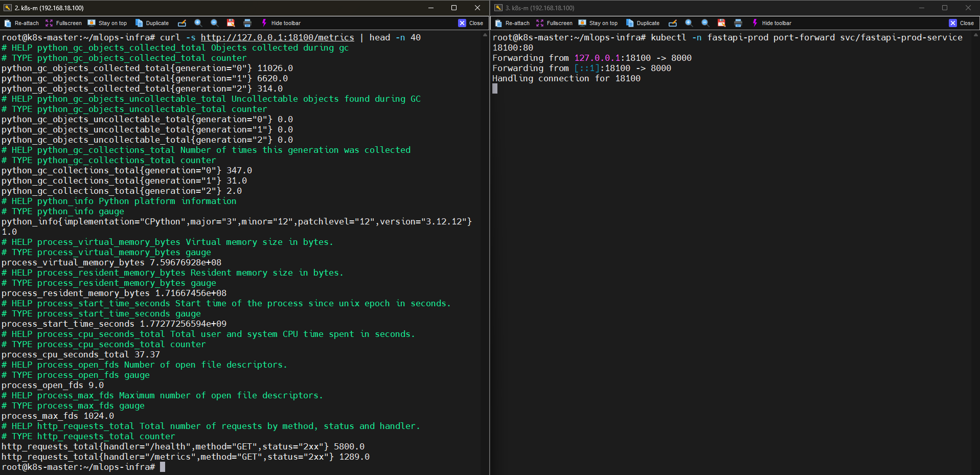Duplicate the right terminal session
This screenshot has width=980, height=475.
coord(643,23)
